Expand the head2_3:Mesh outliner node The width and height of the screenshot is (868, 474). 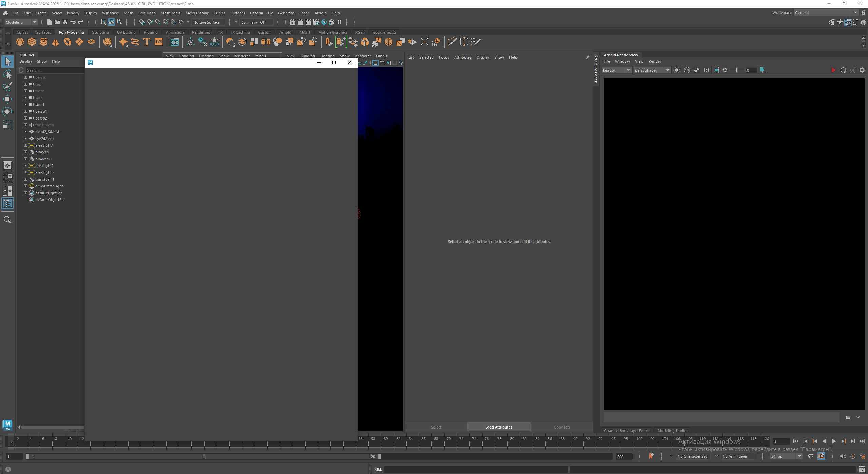25,132
